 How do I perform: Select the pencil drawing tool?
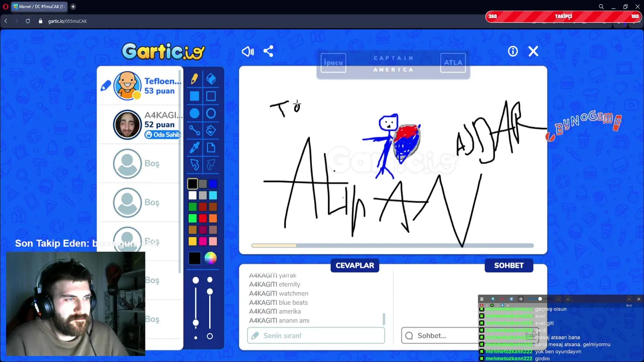(194, 79)
